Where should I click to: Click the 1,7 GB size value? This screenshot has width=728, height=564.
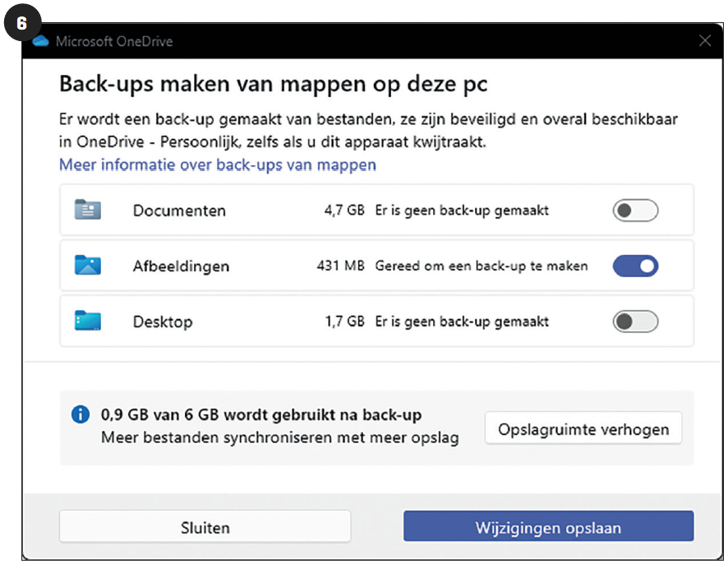tap(344, 321)
